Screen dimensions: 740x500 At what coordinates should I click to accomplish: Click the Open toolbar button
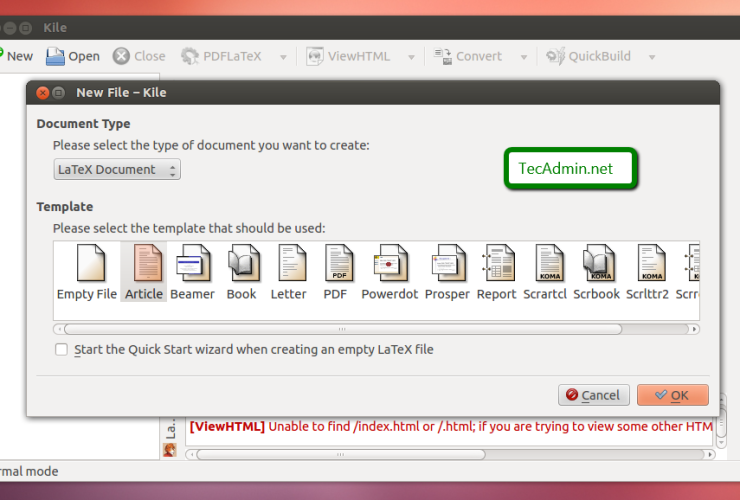[73, 56]
